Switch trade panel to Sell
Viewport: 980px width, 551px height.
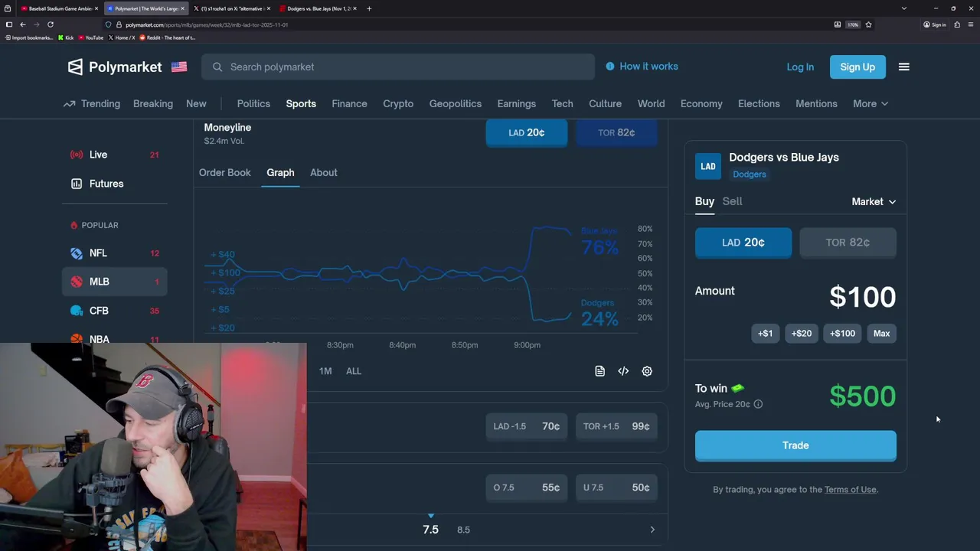click(x=732, y=201)
